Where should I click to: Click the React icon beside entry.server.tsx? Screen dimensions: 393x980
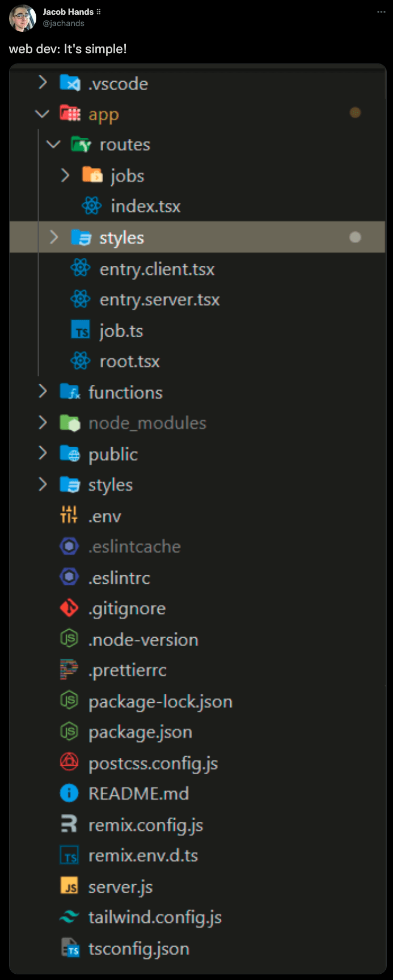(x=81, y=299)
